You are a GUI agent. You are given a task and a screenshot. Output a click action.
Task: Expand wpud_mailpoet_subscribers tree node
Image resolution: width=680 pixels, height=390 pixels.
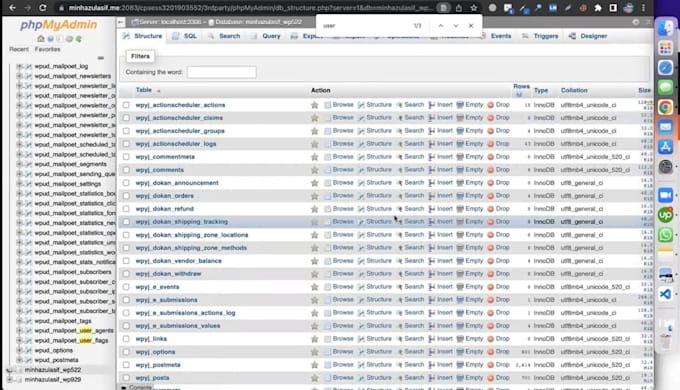19,272
